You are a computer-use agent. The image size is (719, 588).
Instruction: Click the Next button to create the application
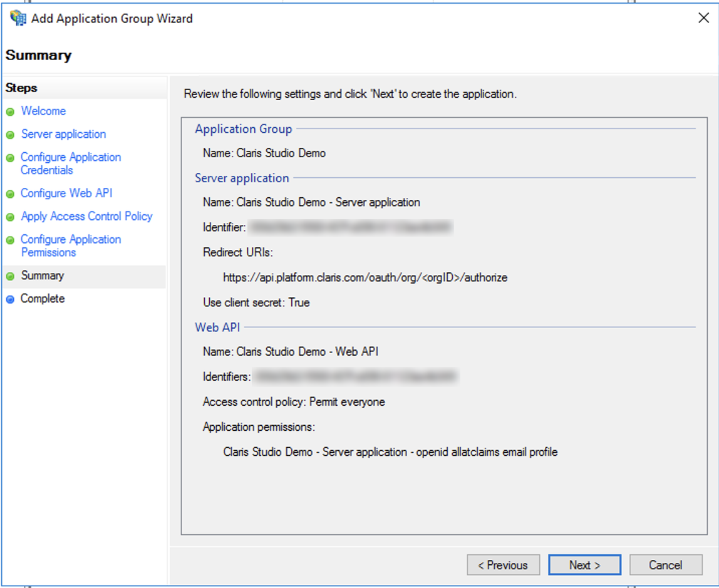(x=584, y=564)
